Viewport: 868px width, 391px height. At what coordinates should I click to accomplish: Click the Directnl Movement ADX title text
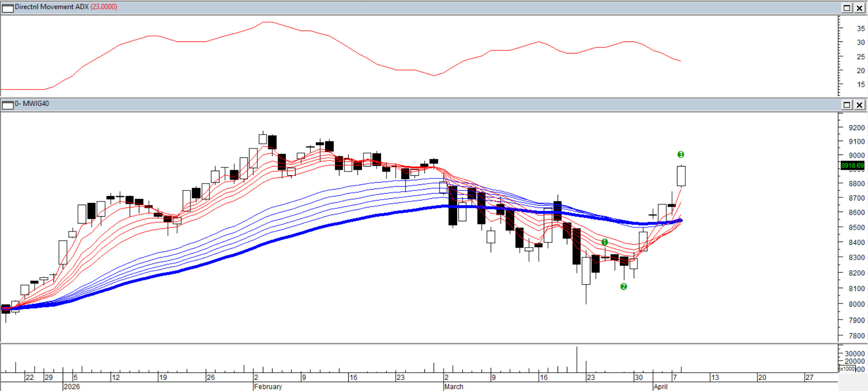click(x=52, y=7)
